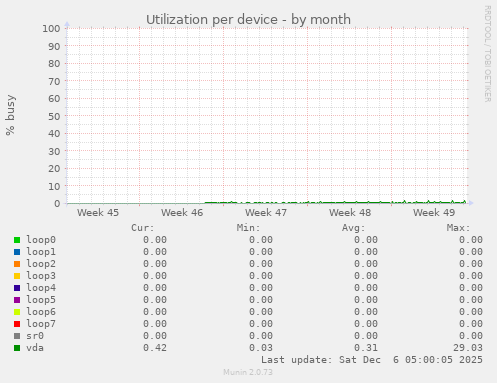This screenshot has width=497, height=383.
Task: Click the Week 45 axis label
Action: click(x=98, y=213)
